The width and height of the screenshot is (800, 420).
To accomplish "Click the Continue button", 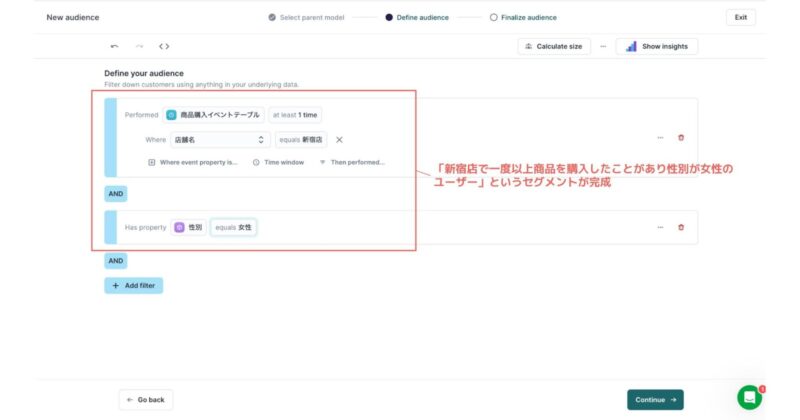I will 655,400.
